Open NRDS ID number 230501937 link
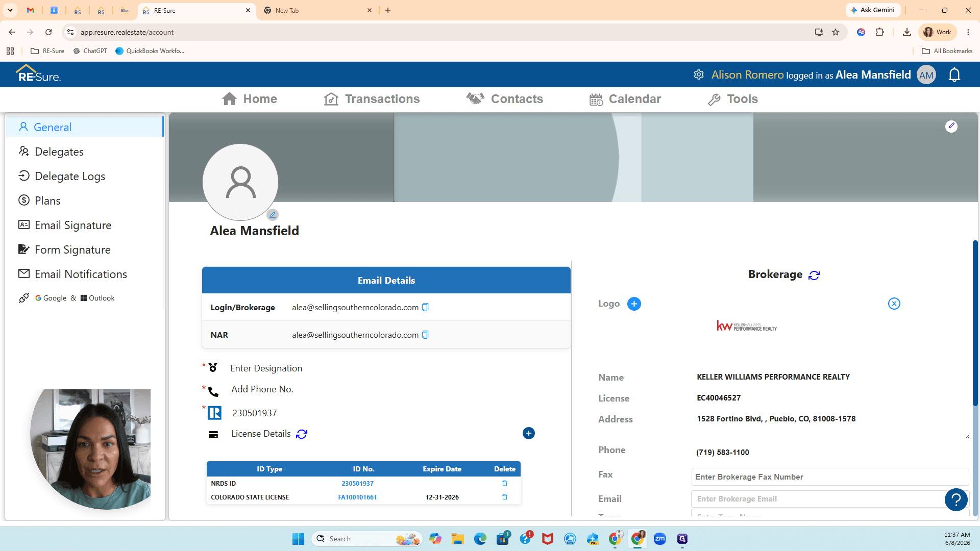This screenshot has height=551, width=980. (x=357, y=483)
